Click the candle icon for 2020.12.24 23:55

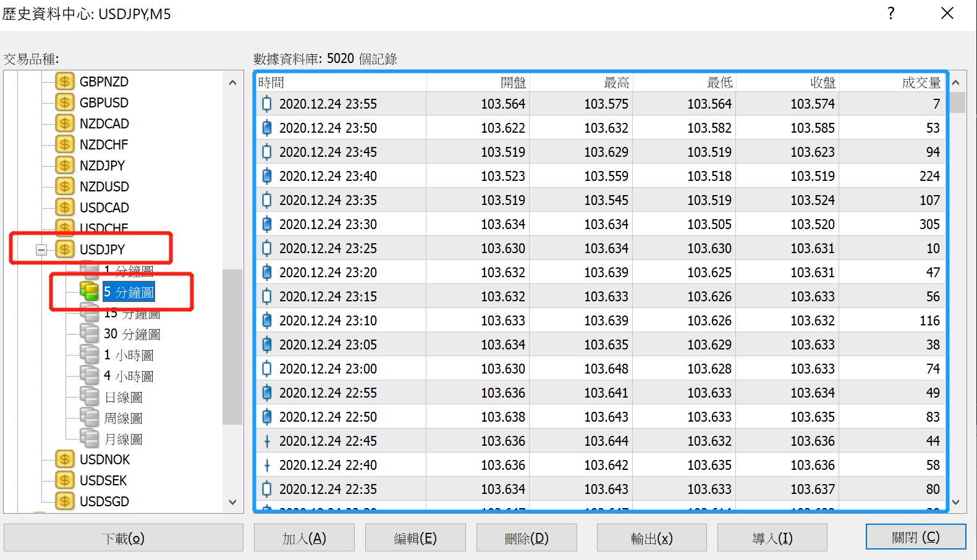point(267,104)
